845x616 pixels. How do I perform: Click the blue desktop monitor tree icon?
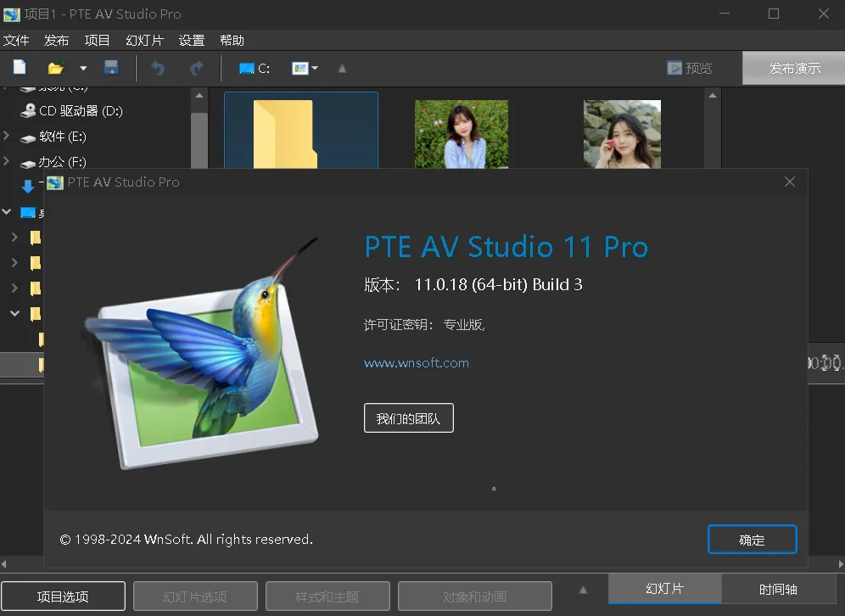tap(28, 212)
